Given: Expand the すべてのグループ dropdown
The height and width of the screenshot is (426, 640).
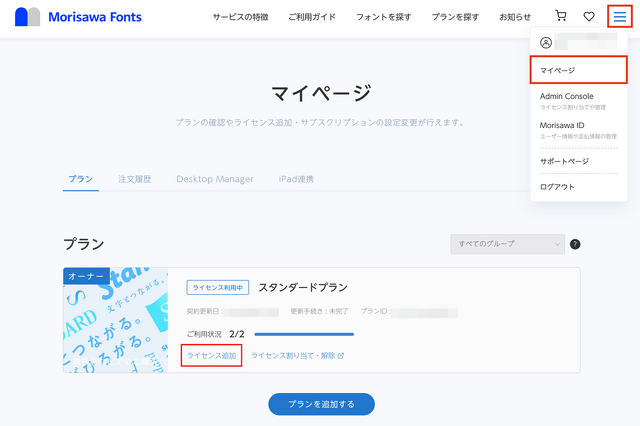Looking at the screenshot, I should 508,244.
